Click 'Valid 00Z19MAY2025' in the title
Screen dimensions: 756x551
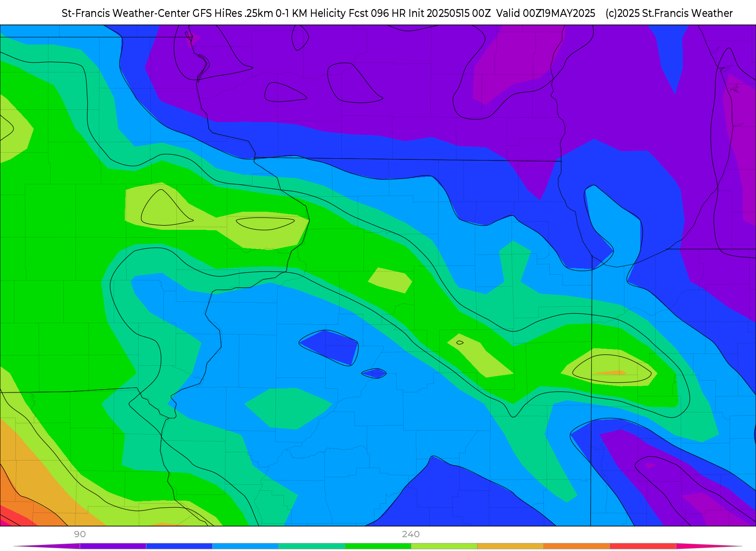coord(546,13)
